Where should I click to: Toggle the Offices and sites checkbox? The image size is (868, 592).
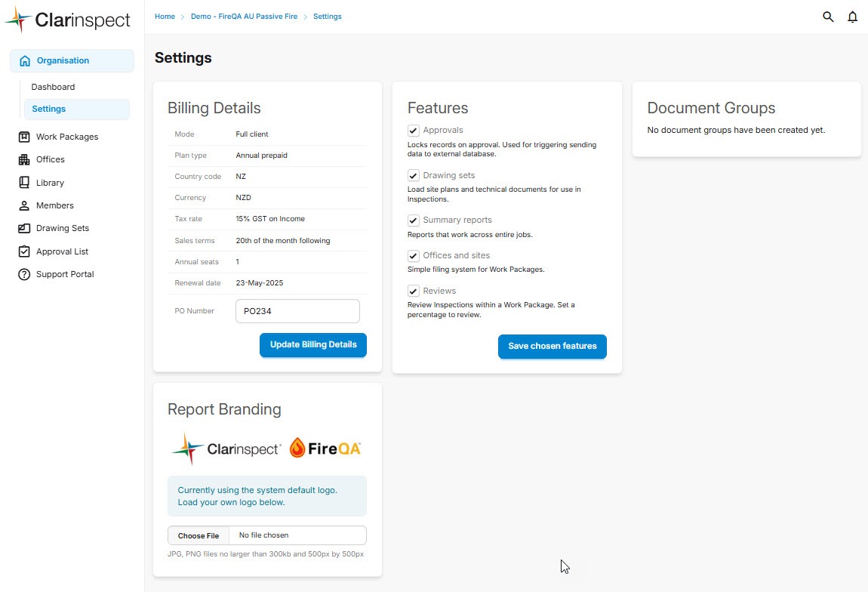point(414,256)
